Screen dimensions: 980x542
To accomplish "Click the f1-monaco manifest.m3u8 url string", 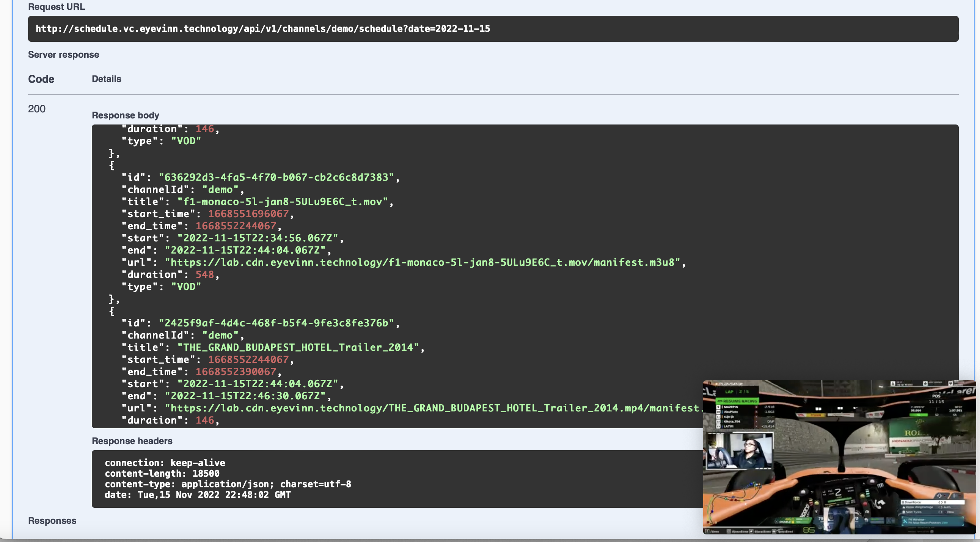I will coord(422,262).
